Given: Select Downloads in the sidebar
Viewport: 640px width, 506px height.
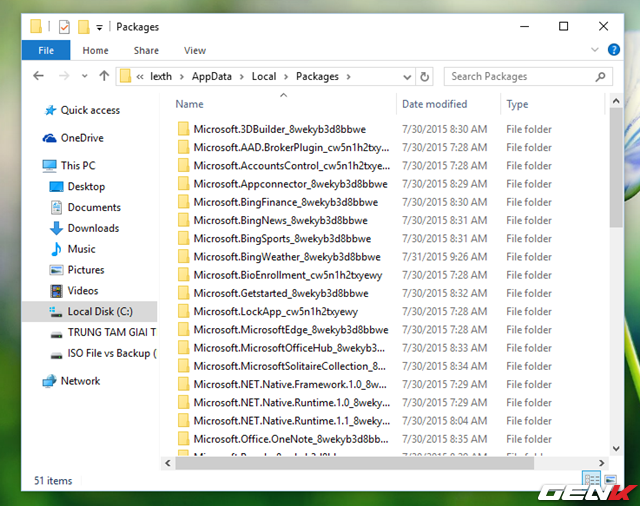Looking at the screenshot, I should point(93,228).
